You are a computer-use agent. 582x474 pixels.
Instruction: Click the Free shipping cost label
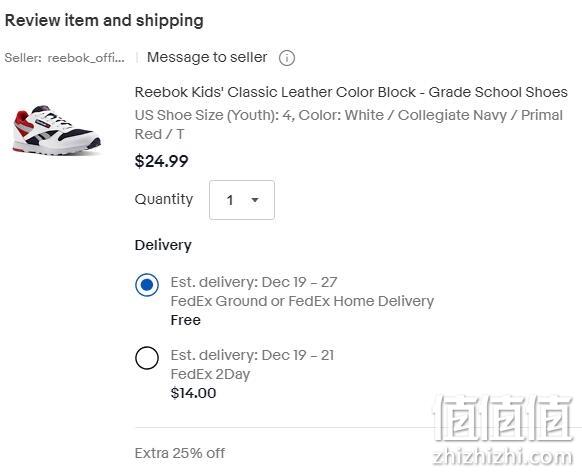coord(186,320)
